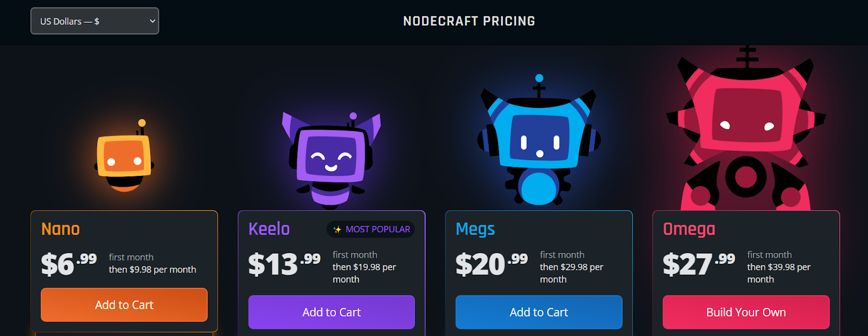
Task: Select the Nano plan title
Action: coord(61,229)
